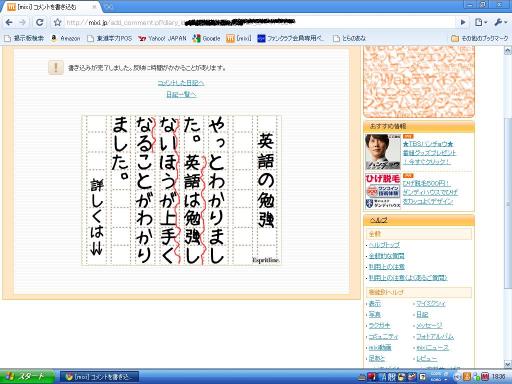Image resolution: width=512 pixels, height=384 pixels.
Task: Click the TBS ハンチョウ ad thumbnail
Action: pos(383,152)
